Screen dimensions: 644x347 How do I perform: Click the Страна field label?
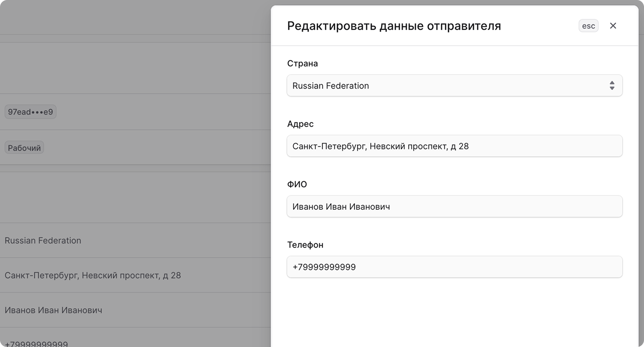(302, 63)
